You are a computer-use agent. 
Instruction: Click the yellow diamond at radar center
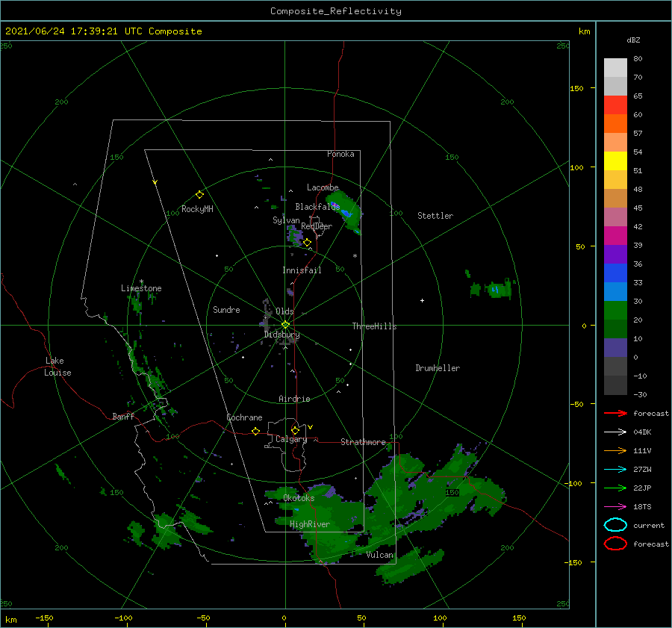285,325
